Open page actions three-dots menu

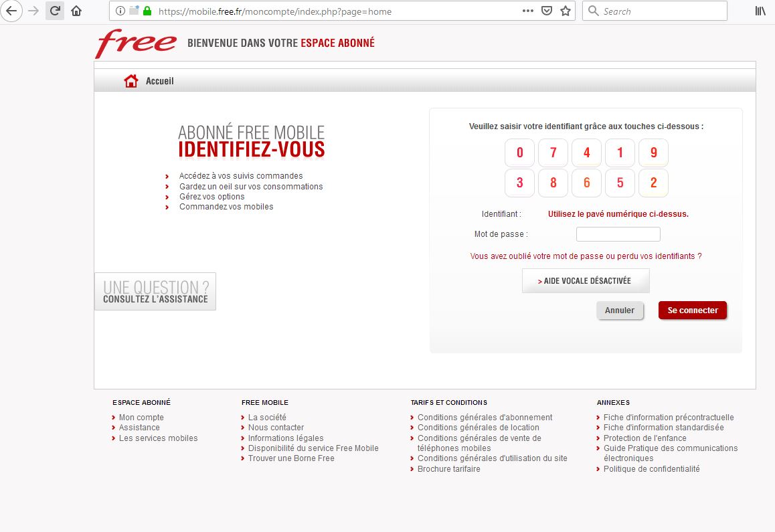[528, 11]
